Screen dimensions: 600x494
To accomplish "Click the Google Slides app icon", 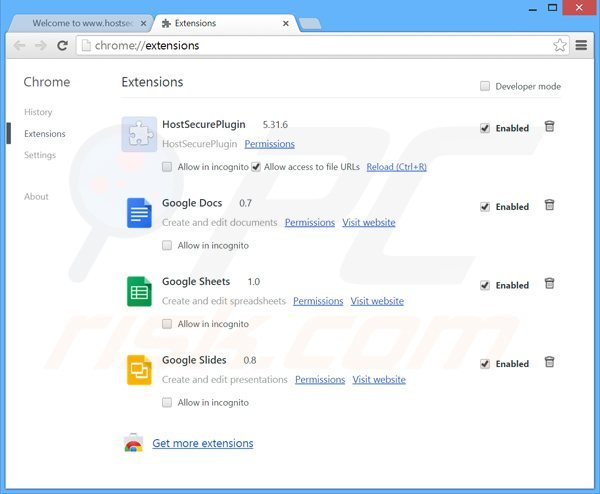I will (139, 370).
